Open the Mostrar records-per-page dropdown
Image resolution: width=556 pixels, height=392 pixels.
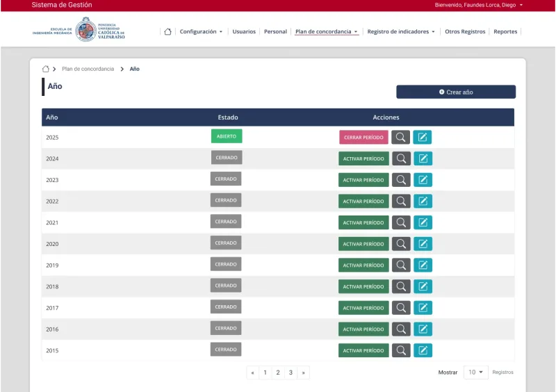pyautogui.click(x=476, y=372)
